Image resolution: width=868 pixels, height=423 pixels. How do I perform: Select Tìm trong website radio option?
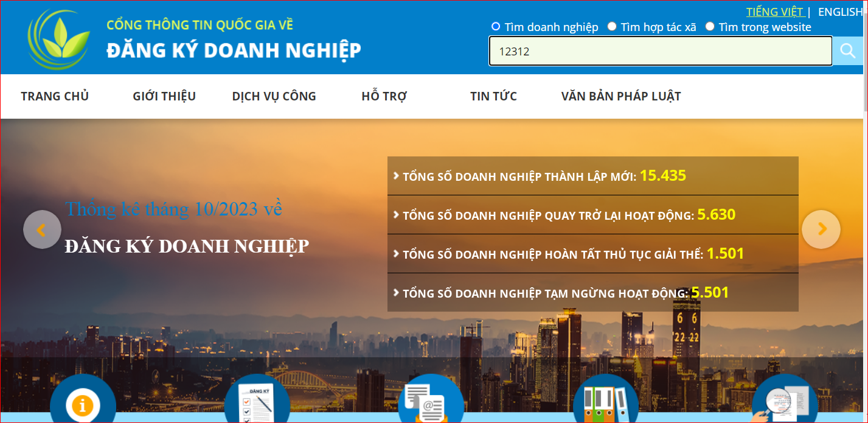point(710,27)
